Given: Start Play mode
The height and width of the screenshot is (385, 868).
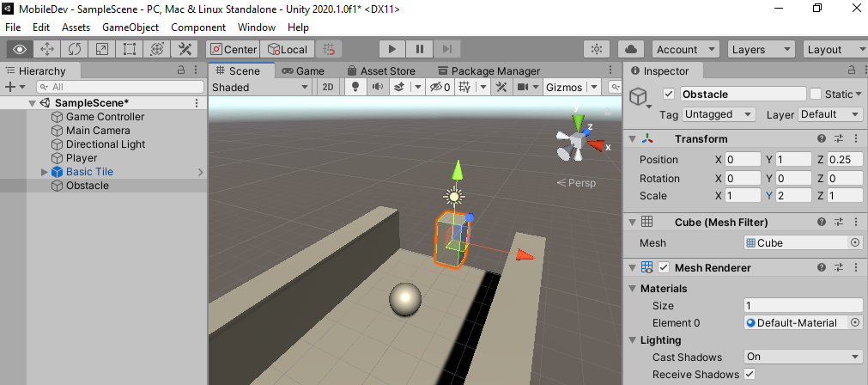Looking at the screenshot, I should click(x=392, y=49).
